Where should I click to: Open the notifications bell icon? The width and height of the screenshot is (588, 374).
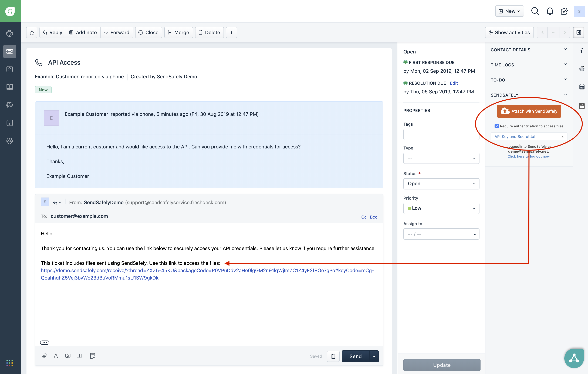pos(550,11)
